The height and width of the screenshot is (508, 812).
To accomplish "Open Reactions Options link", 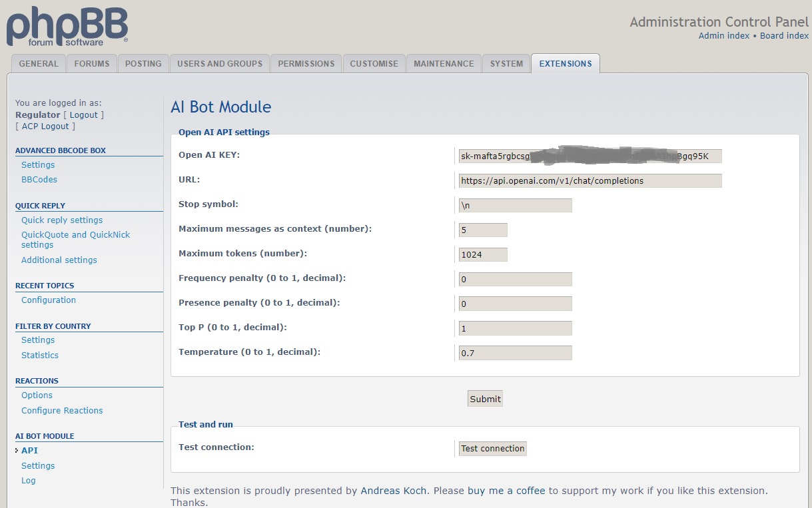I will click(37, 395).
